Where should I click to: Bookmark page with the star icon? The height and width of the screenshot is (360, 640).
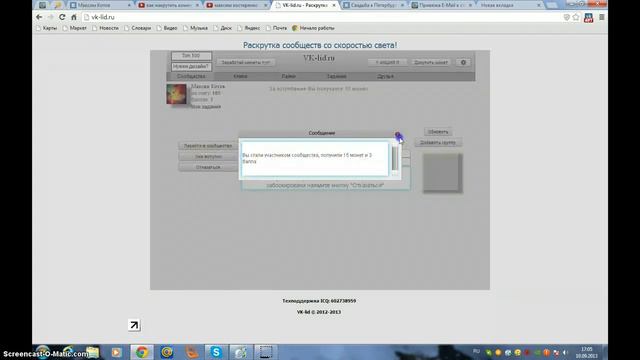pyautogui.click(x=576, y=17)
